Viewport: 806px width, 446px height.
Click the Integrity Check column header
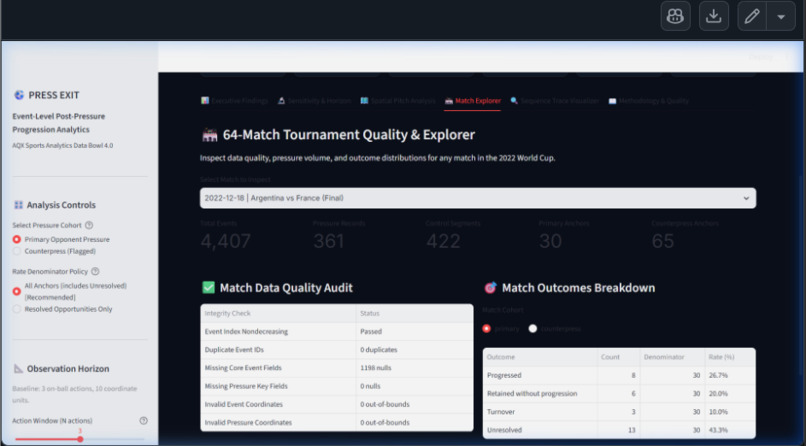278,313
